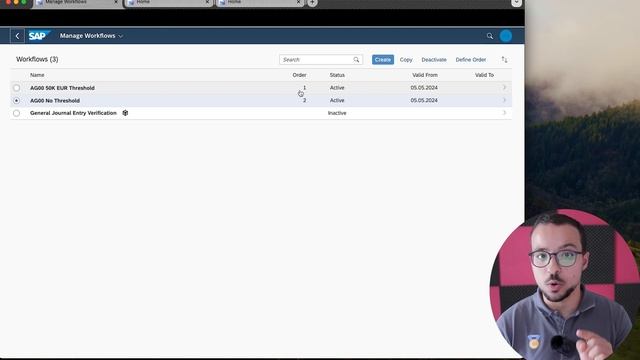Click the presenter webcam video bubble

tap(565, 284)
